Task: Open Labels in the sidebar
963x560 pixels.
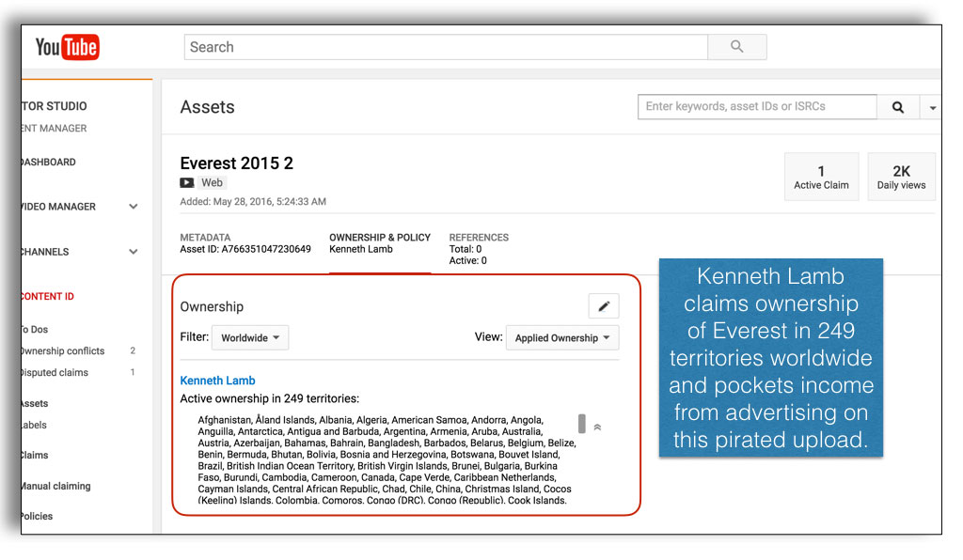Action: [35, 425]
